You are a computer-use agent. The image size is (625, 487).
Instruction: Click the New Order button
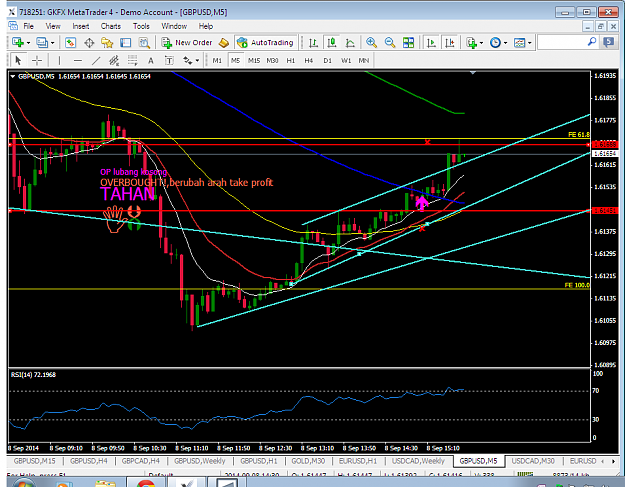pyautogui.click(x=187, y=42)
